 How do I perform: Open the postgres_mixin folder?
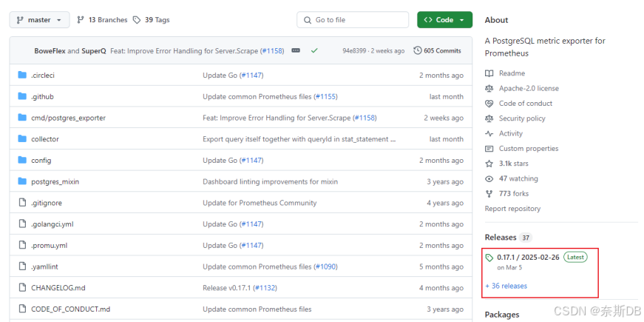(55, 182)
